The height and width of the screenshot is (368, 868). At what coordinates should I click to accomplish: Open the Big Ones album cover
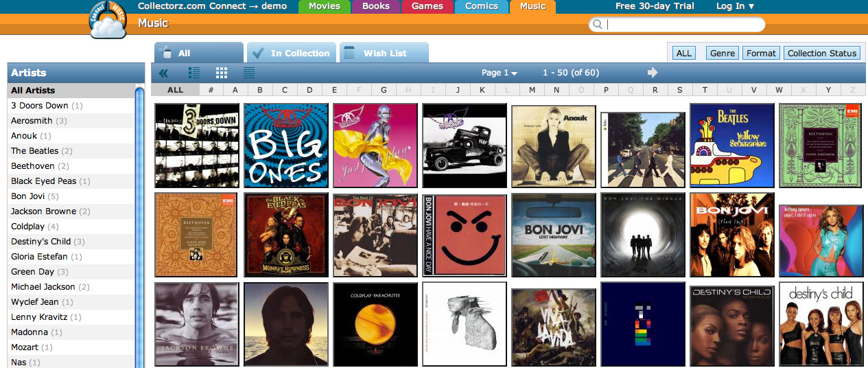tap(286, 146)
